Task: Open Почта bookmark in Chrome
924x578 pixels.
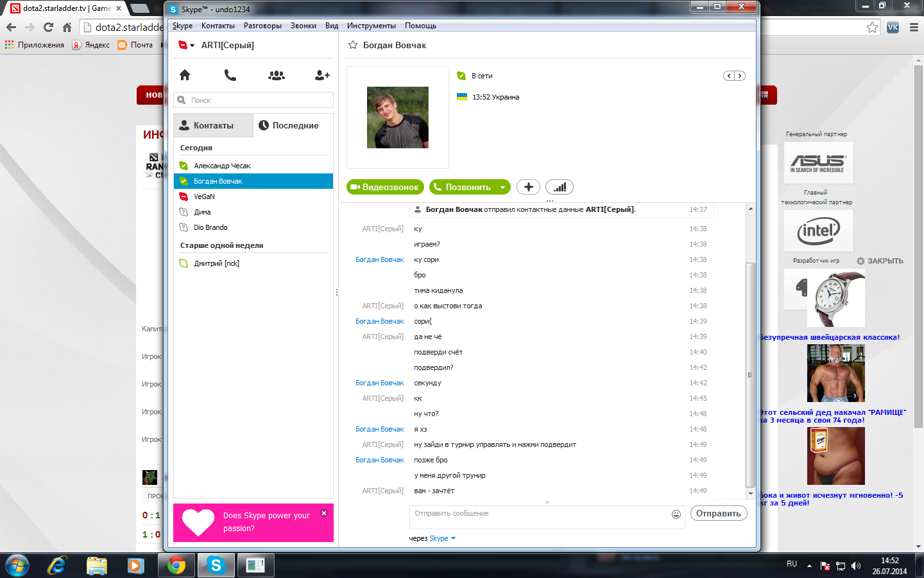Action: coord(135,45)
